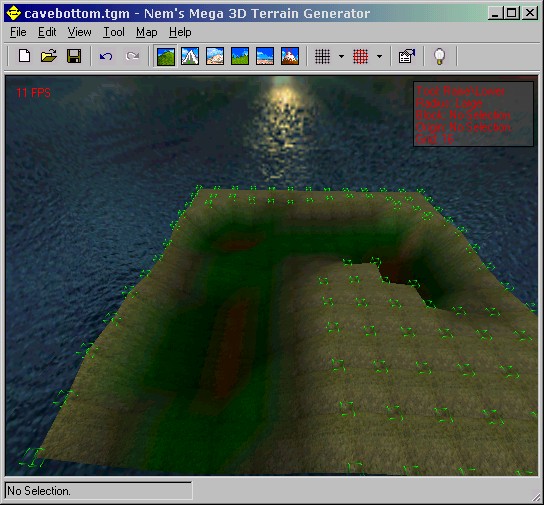Select the pale rocky mountain view mode
544x505 pixels.
(x=215, y=56)
